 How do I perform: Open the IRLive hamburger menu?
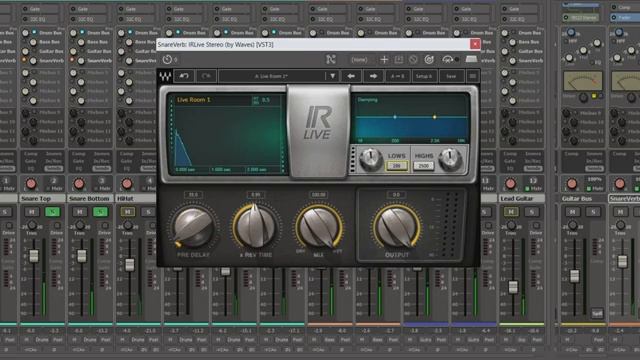click(473, 76)
